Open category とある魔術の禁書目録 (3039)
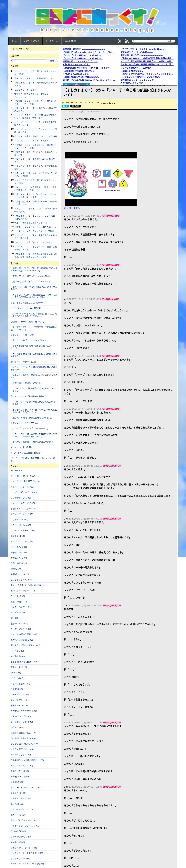This screenshot has width=186, height=868. coord(24,662)
